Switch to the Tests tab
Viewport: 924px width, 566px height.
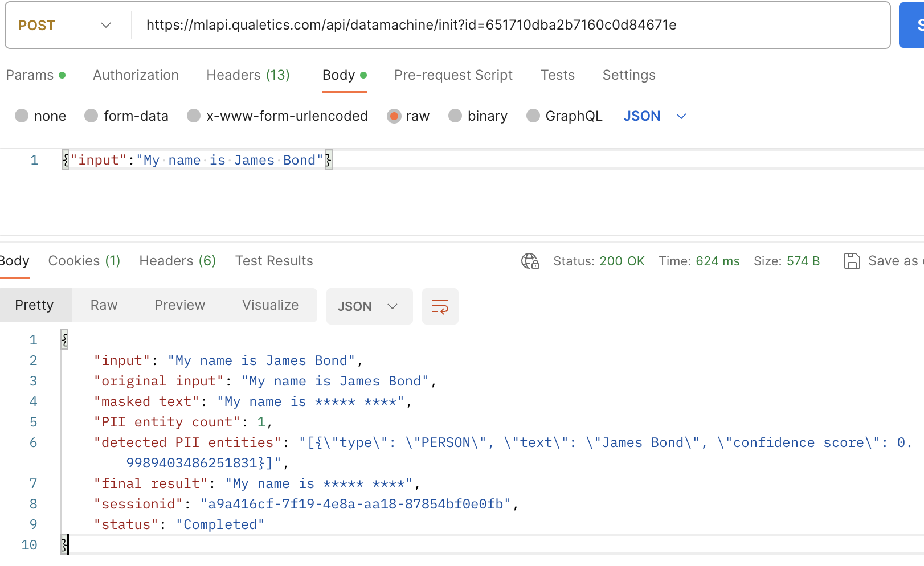557,75
